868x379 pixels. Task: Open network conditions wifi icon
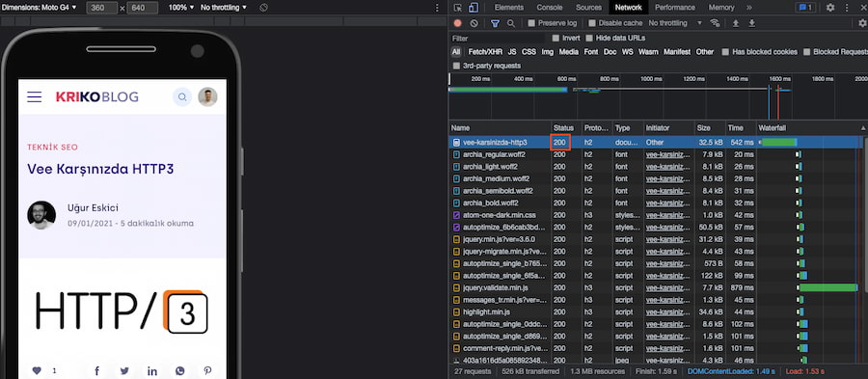point(715,23)
